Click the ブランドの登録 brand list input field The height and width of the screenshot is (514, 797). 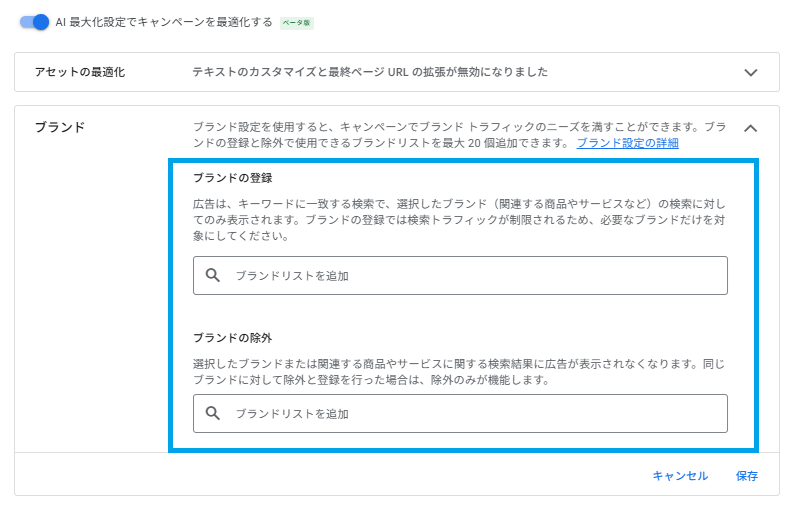(x=460, y=276)
